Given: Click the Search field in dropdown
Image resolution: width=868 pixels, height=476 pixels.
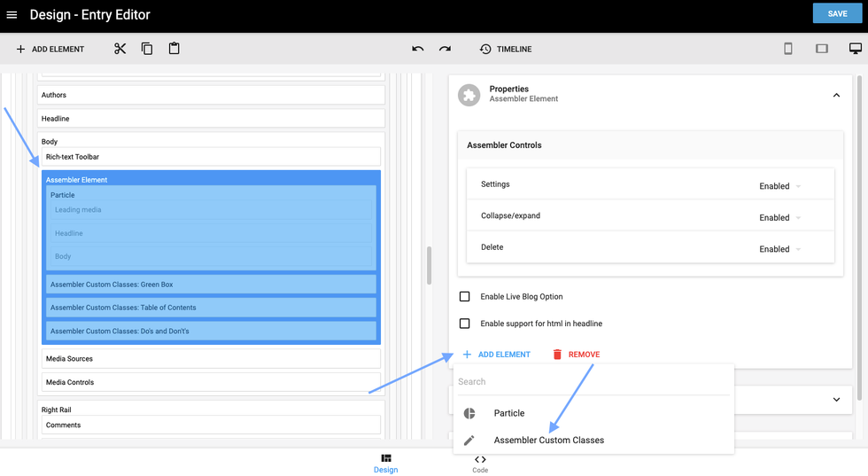Looking at the screenshot, I should click(x=592, y=382).
